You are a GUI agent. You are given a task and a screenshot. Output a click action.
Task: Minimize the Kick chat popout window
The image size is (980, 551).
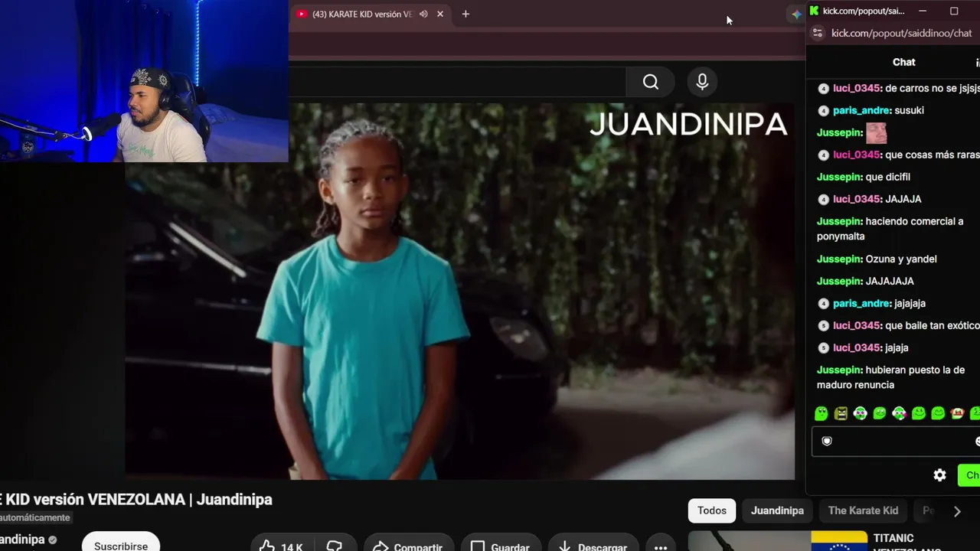(923, 11)
